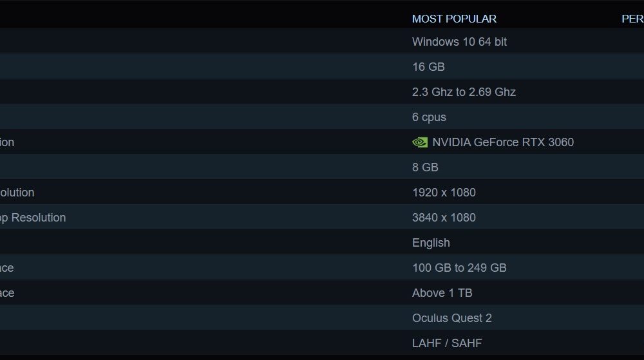Click the 3840 x 1080 value

(444, 218)
